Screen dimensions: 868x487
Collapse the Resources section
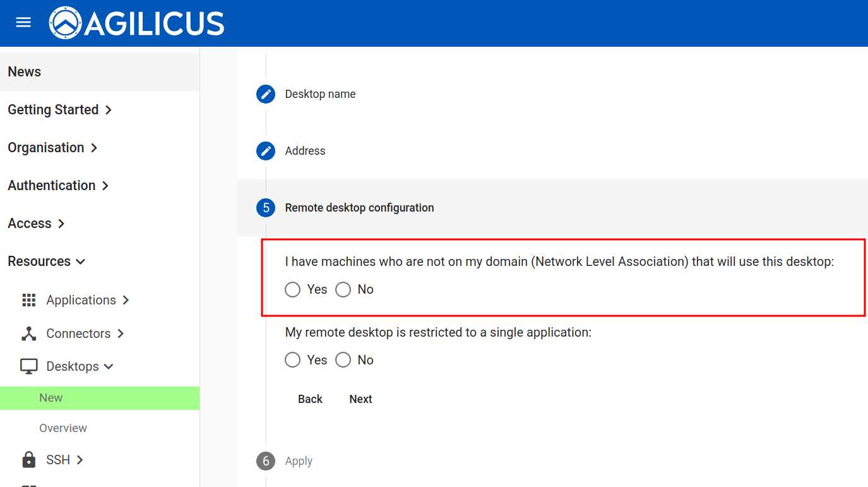coord(47,262)
